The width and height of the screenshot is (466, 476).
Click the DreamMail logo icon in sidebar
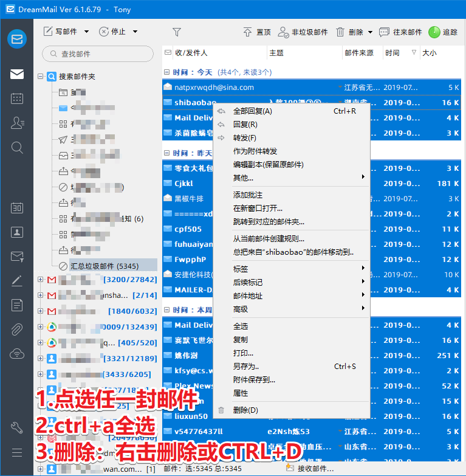pos(17,39)
